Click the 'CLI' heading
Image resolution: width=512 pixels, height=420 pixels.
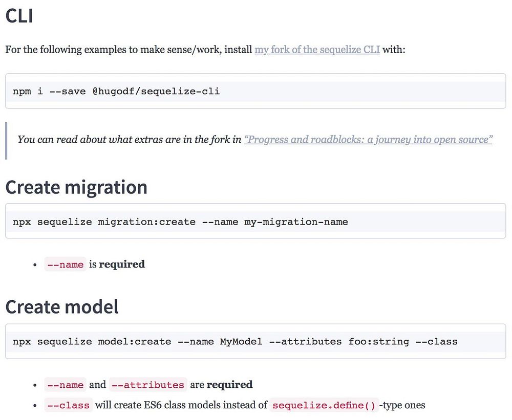coord(19,16)
